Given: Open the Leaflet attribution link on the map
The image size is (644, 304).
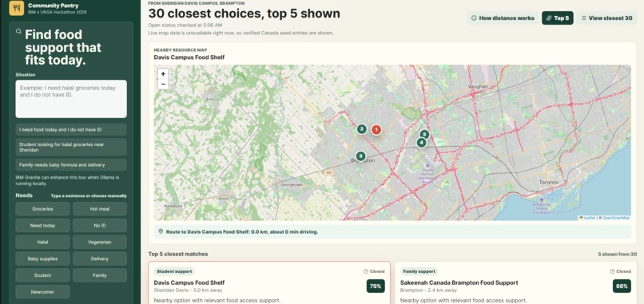Looking at the screenshot, I should coord(588,218).
